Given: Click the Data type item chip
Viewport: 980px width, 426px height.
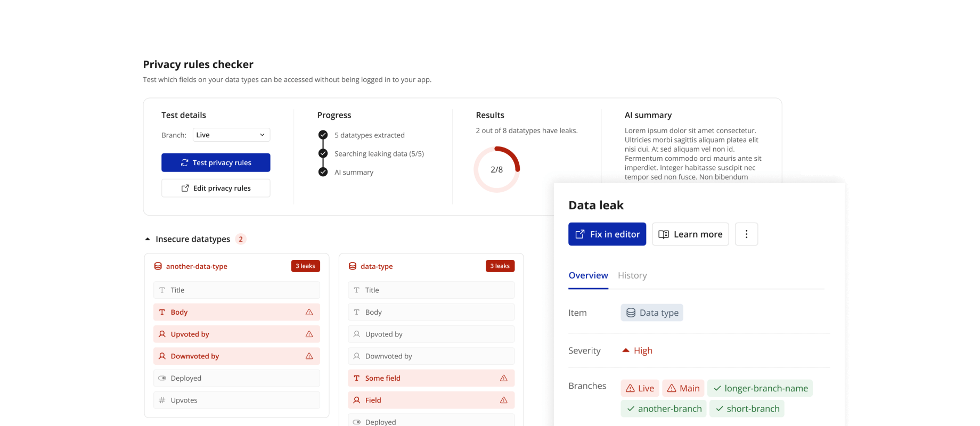Looking at the screenshot, I should tap(652, 313).
